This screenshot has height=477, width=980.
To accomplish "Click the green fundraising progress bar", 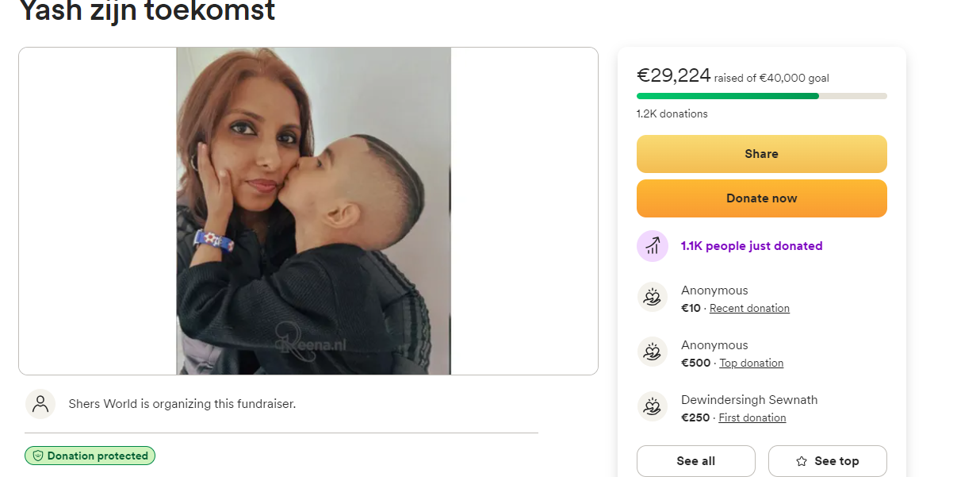I will coord(727,96).
